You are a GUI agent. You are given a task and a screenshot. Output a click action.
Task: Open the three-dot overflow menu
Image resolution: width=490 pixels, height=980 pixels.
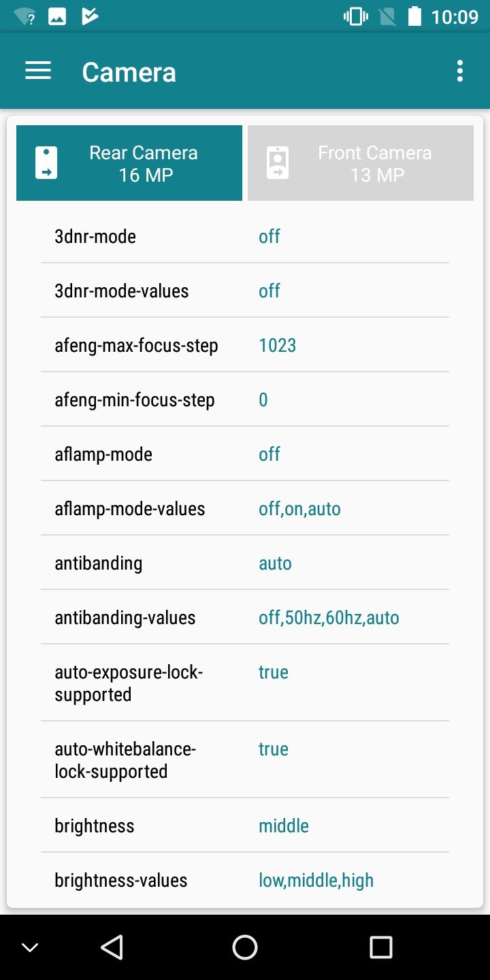tap(460, 71)
